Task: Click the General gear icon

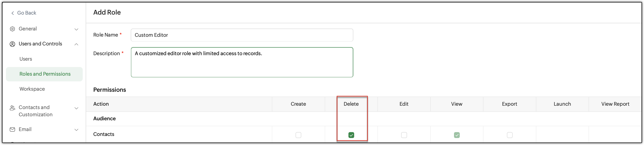Action: pyautogui.click(x=12, y=29)
